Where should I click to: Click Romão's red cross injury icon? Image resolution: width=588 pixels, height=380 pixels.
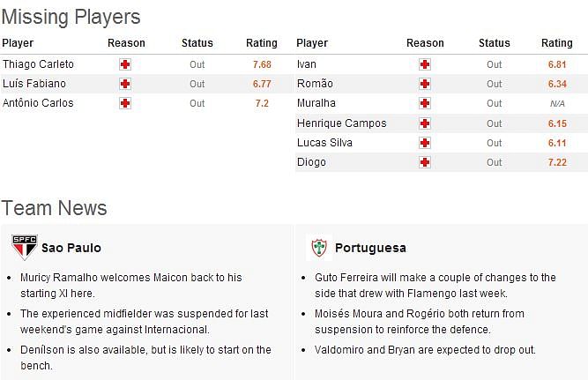(x=425, y=84)
